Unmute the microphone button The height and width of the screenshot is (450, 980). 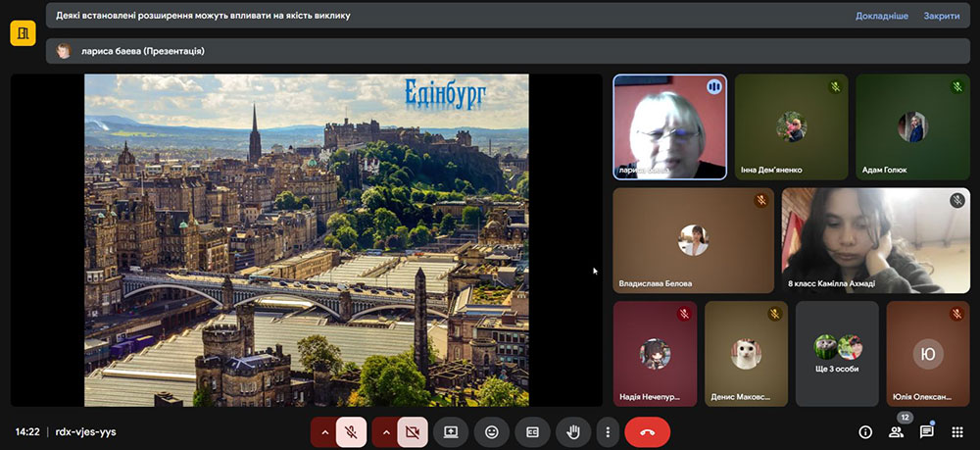(351, 431)
